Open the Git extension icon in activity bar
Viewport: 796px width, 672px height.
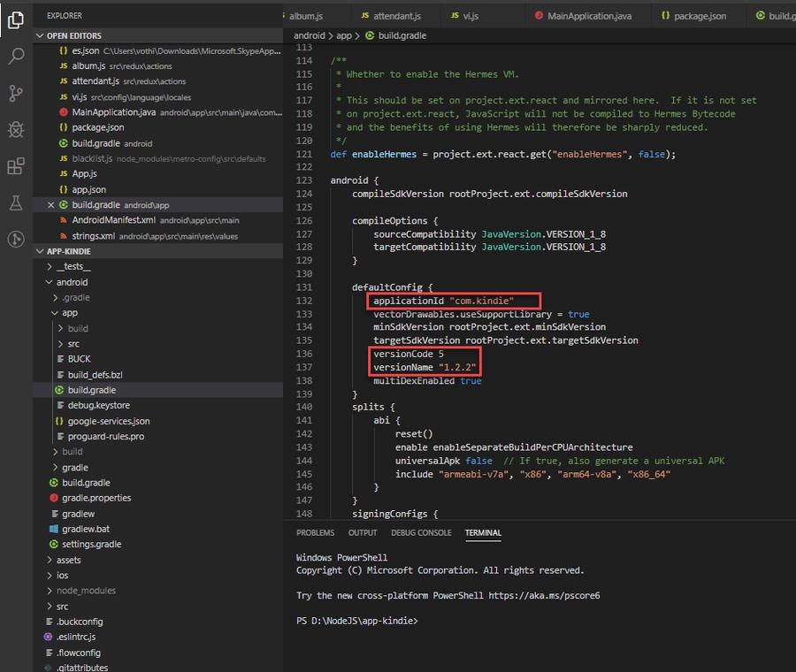[x=16, y=239]
